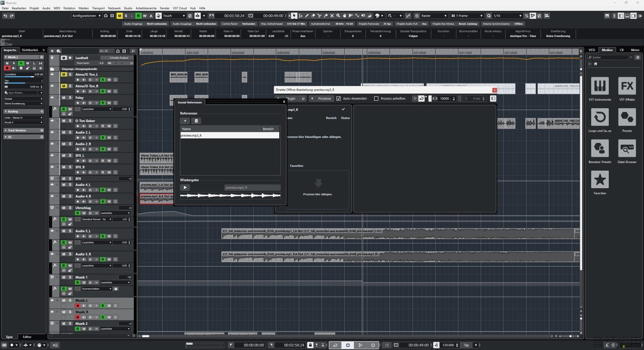Open Favoriten tile in media rack

(600, 183)
